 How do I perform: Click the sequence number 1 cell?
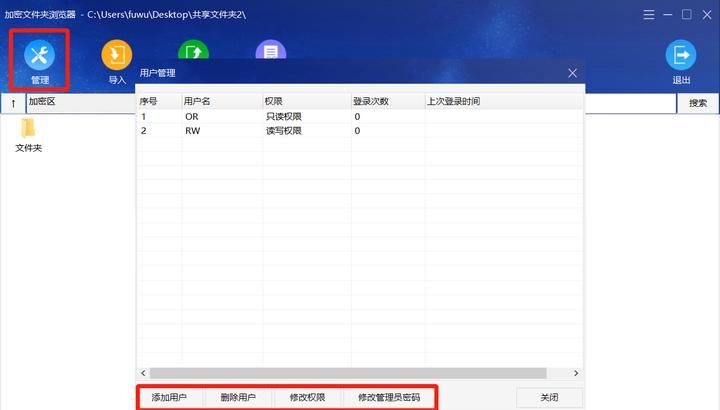click(x=144, y=117)
